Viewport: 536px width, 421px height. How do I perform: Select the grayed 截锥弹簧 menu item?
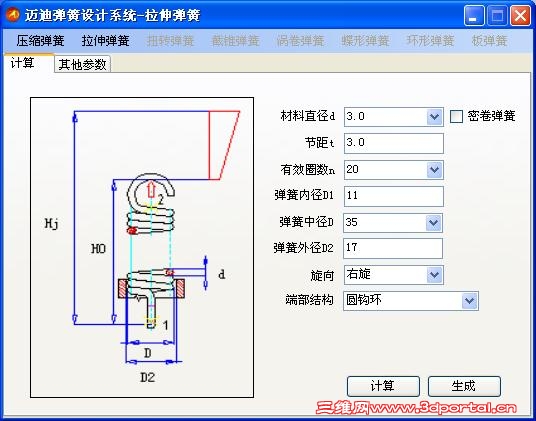pos(235,41)
